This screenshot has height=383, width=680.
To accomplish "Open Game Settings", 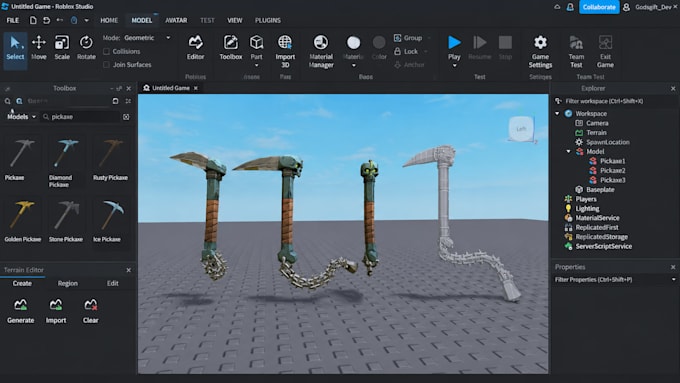I will (540, 51).
